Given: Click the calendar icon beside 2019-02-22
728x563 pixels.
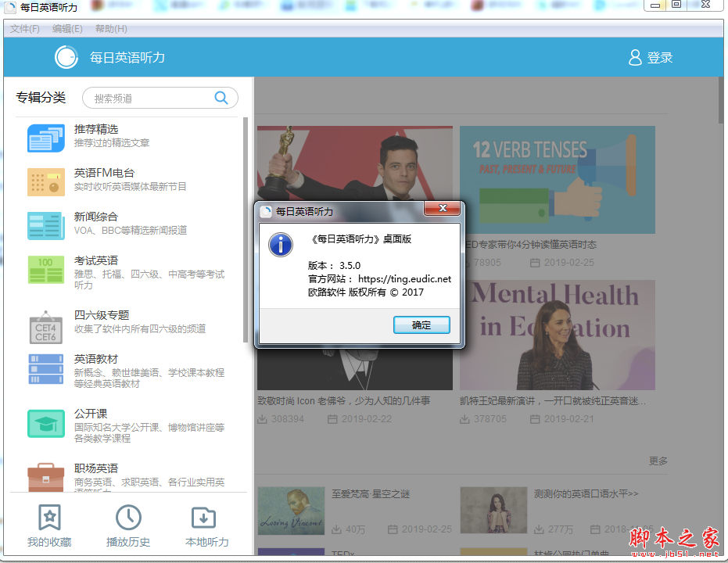Looking at the screenshot, I should [332, 419].
